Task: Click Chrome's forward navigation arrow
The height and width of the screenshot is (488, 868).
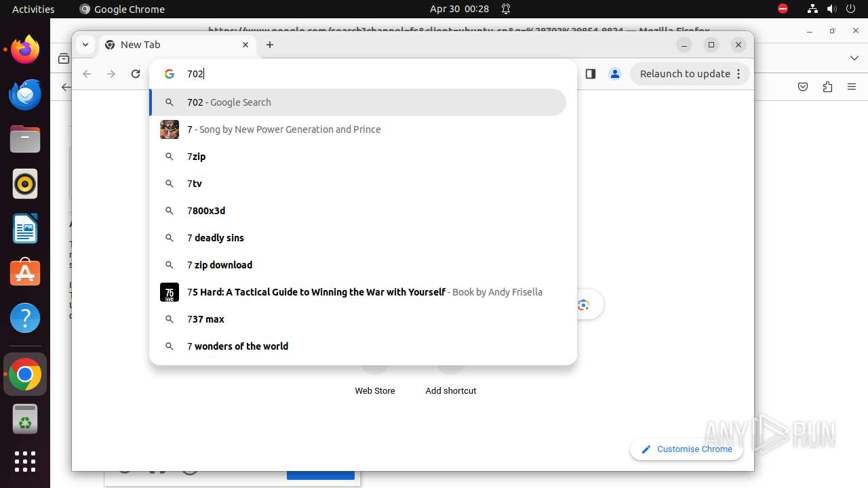Action: coord(111,74)
